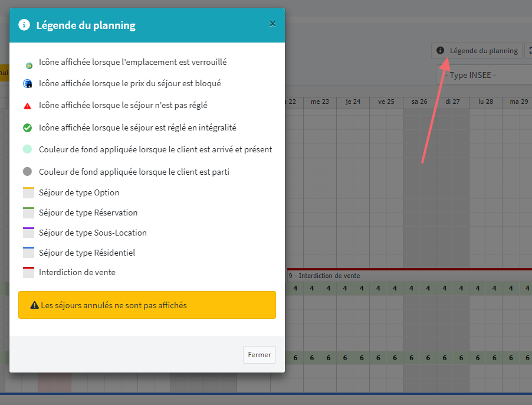
Task: Open the Légende du planning button
Action: (477, 51)
